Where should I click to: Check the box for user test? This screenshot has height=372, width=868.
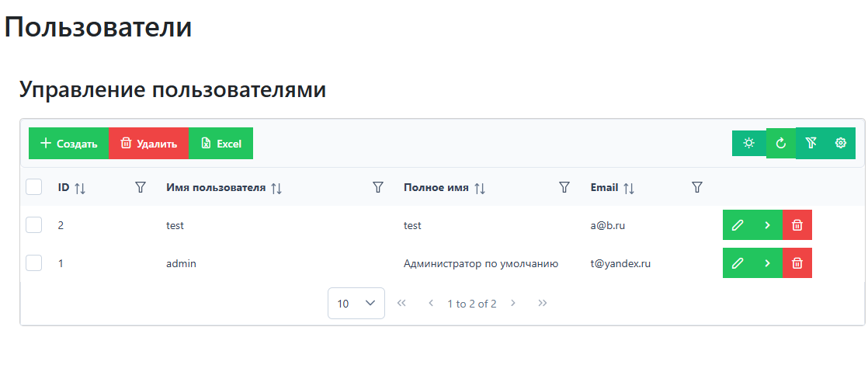(x=34, y=225)
